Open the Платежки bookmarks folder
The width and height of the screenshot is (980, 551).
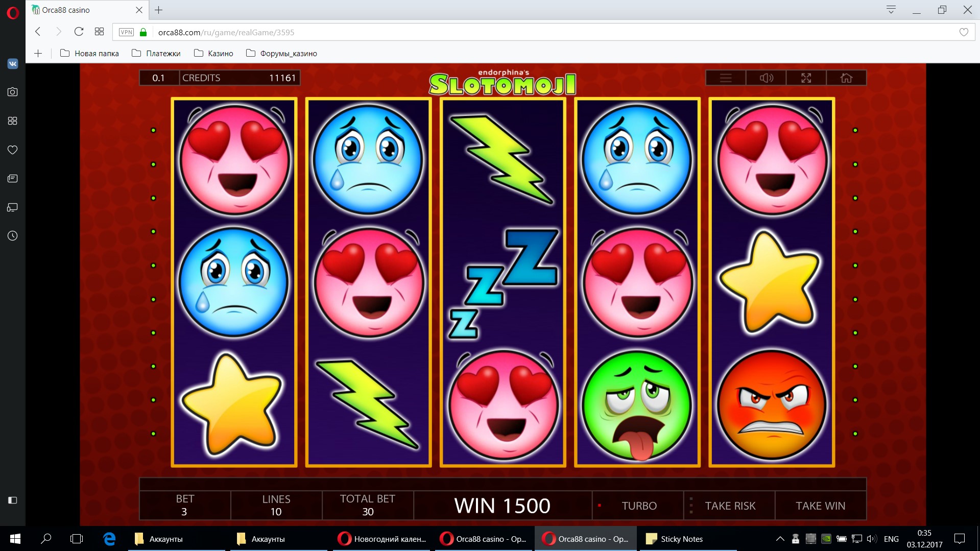(x=156, y=53)
